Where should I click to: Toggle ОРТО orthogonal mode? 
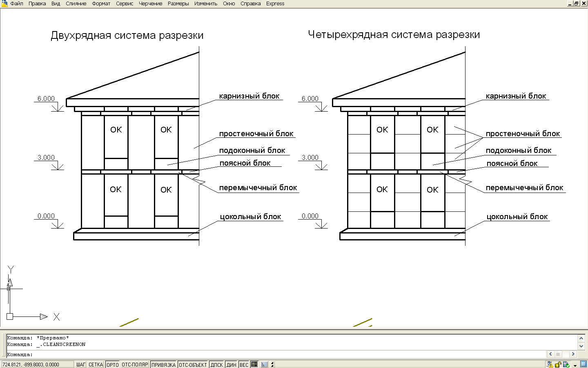click(113, 365)
